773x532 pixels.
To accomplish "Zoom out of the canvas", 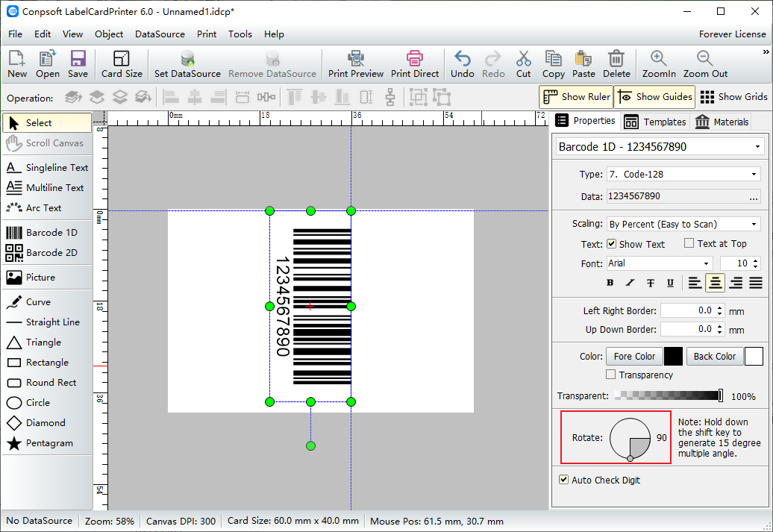I will (x=705, y=64).
